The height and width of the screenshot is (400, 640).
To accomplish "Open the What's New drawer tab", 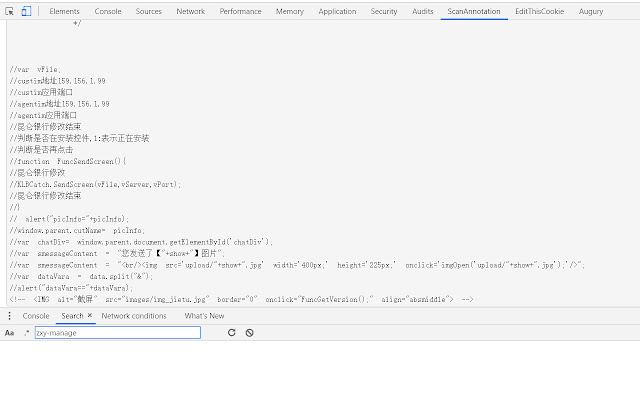I will [204, 316].
